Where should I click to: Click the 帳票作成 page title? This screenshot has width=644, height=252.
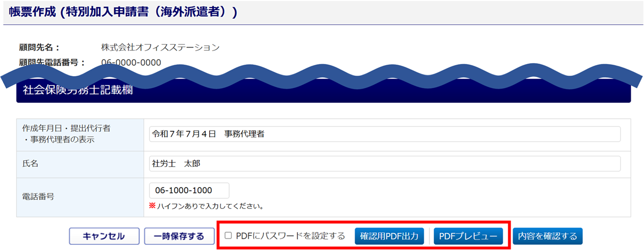click(x=123, y=13)
